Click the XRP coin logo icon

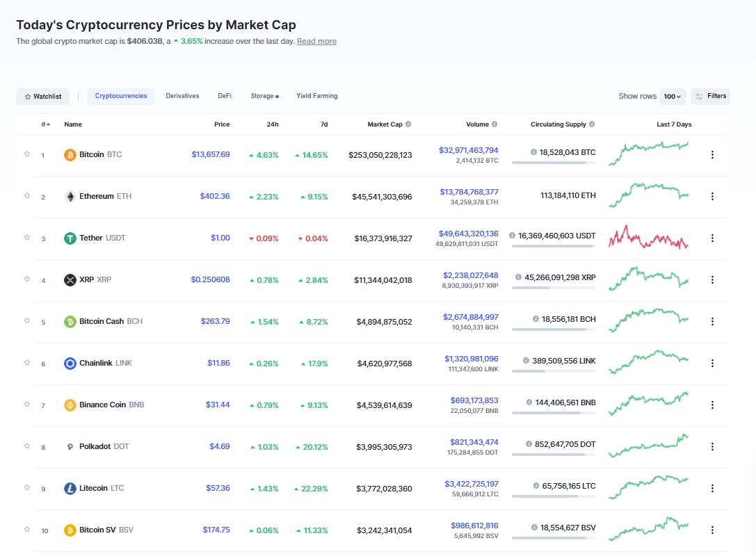point(70,280)
